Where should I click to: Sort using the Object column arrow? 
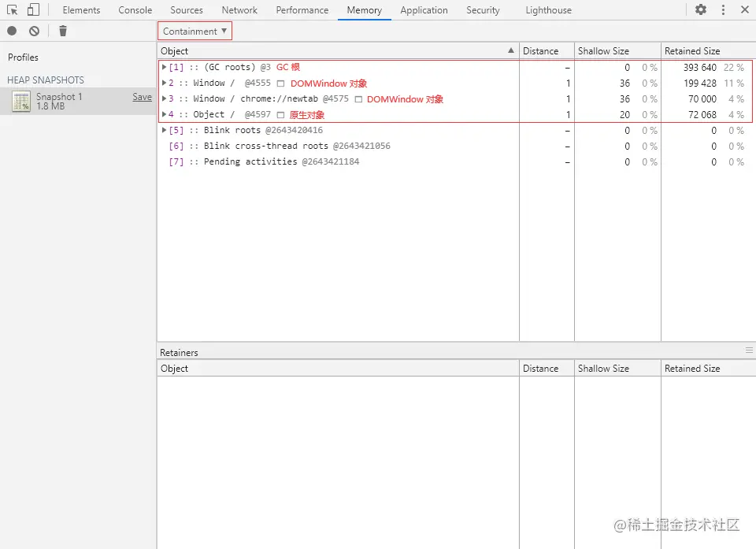point(510,50)
